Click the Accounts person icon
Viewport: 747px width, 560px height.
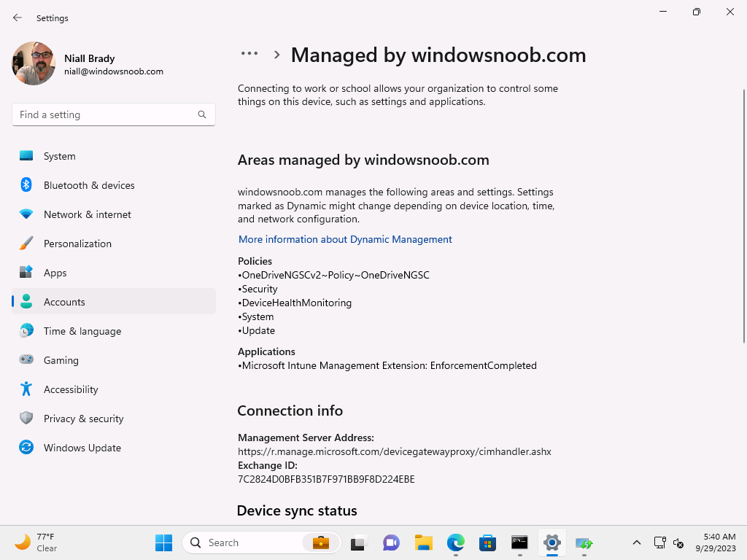(x=26, y=301)
